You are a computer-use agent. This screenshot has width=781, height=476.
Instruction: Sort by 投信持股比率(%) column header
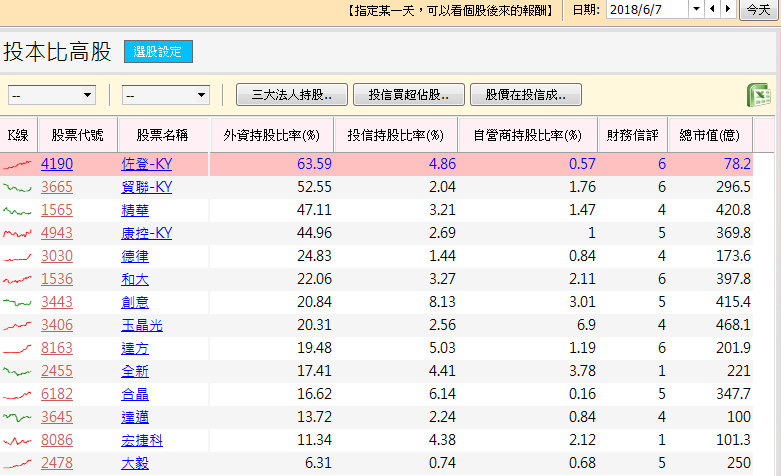tap(395, 135)
